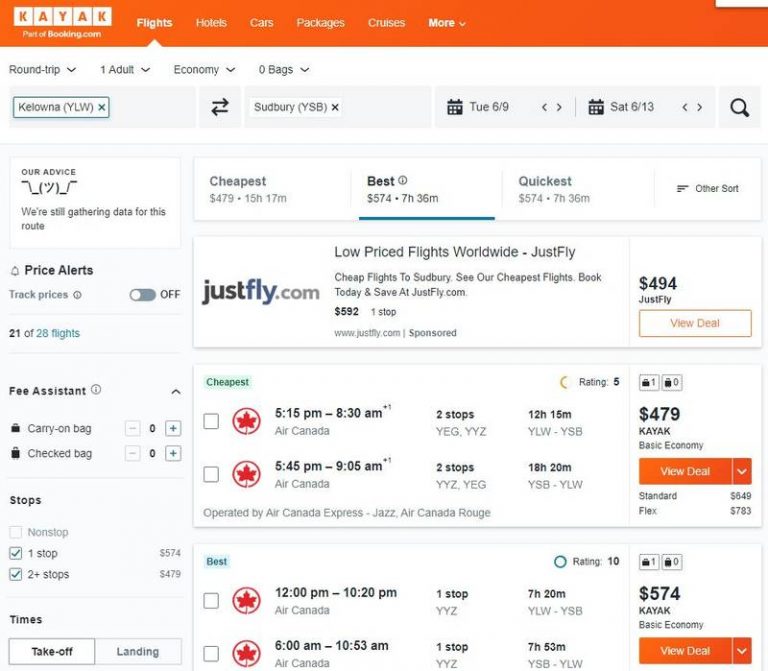Click the search magnifier button
Image resolution: width=768 pixels, height=671 pixels.
point(739,107)
